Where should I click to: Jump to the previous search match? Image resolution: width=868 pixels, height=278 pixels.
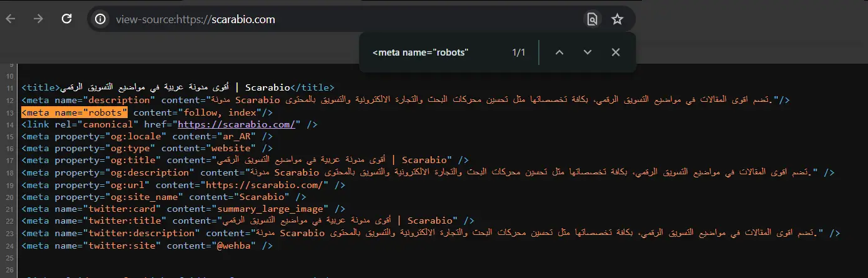click(x=559, y=52)
